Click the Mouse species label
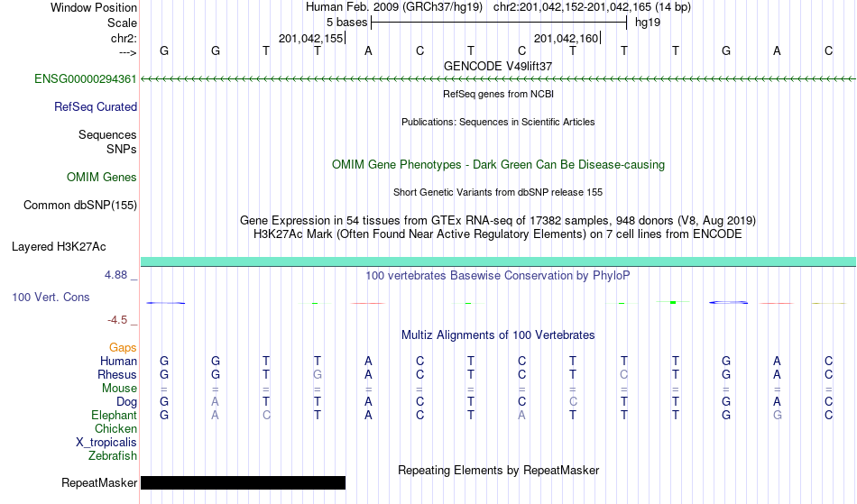The height and width of the screenshot is (504, 857). pyautogui.click(x=119, y=389)
